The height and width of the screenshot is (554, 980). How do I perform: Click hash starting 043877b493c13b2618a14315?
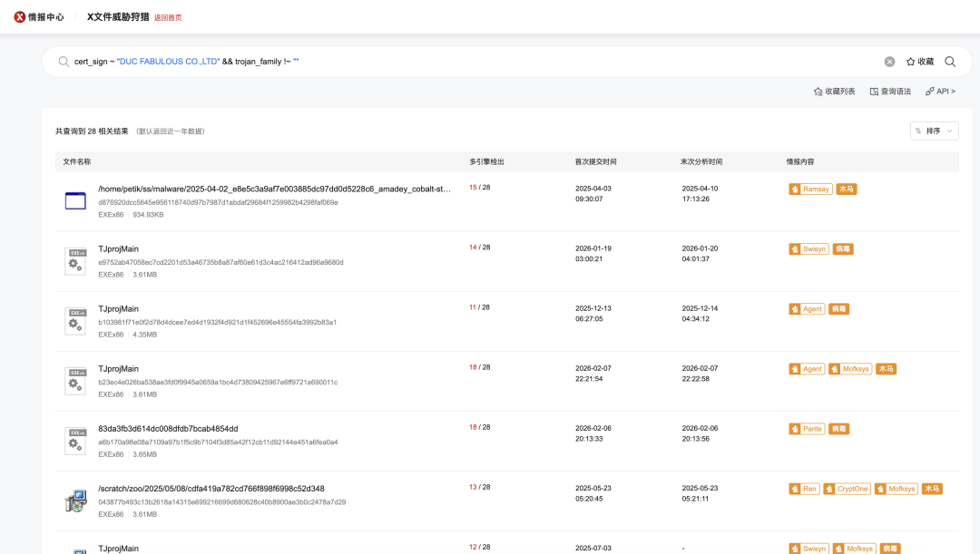point(222,502)
